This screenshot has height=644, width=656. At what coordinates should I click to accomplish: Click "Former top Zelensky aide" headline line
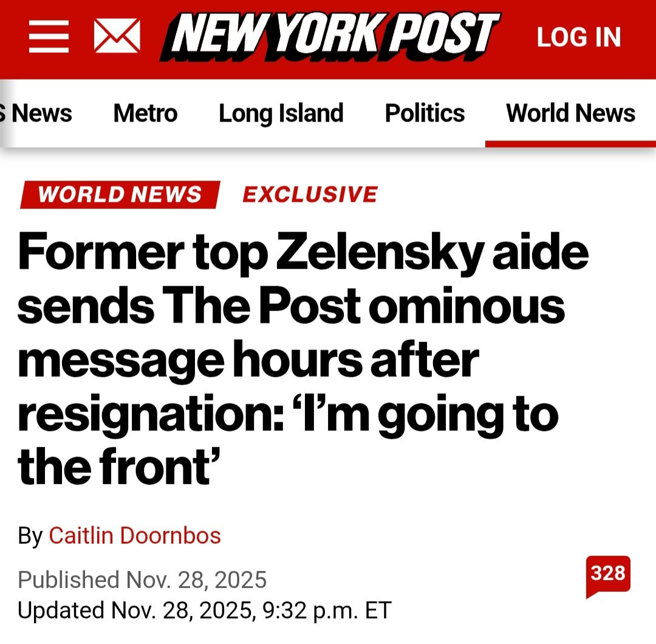302,254
